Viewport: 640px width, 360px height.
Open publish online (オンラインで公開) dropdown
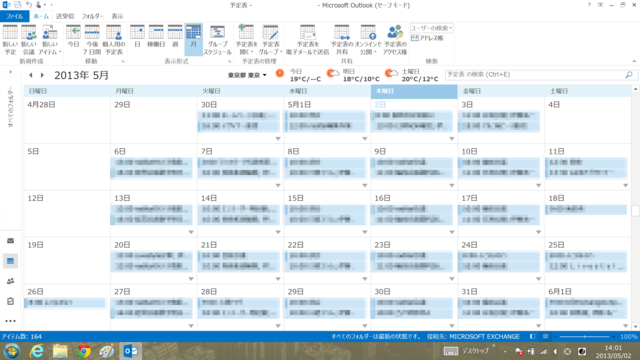368,40
